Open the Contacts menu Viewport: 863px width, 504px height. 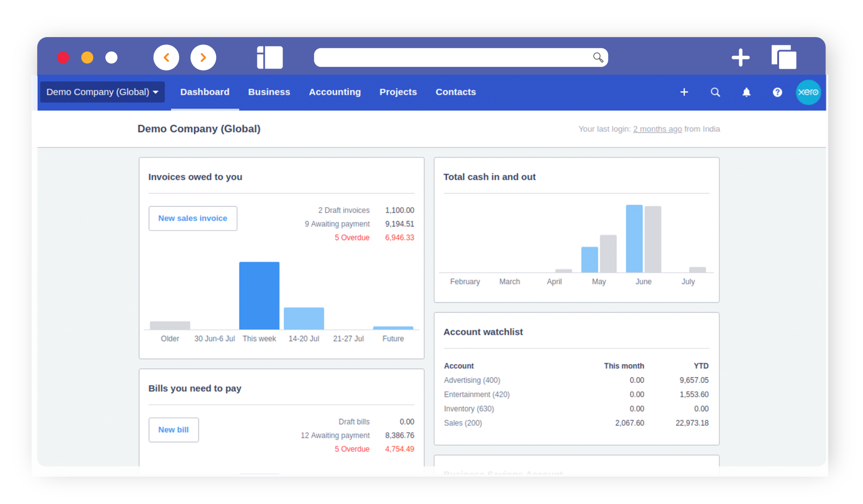(x=455, y=92)
